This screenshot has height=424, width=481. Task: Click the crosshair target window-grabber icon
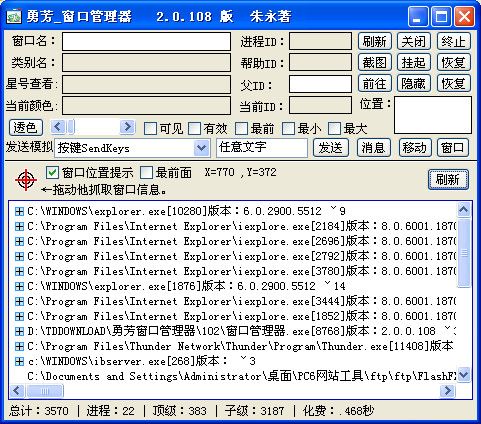26,180
